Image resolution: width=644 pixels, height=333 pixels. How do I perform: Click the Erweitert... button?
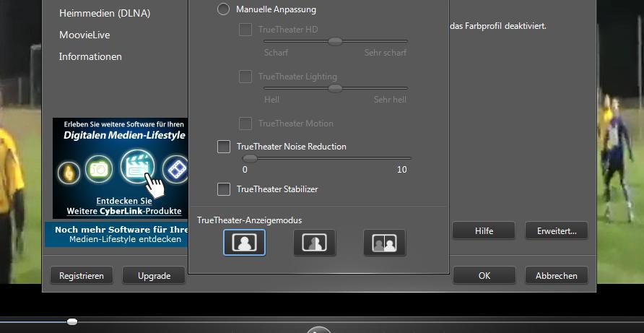557,230
